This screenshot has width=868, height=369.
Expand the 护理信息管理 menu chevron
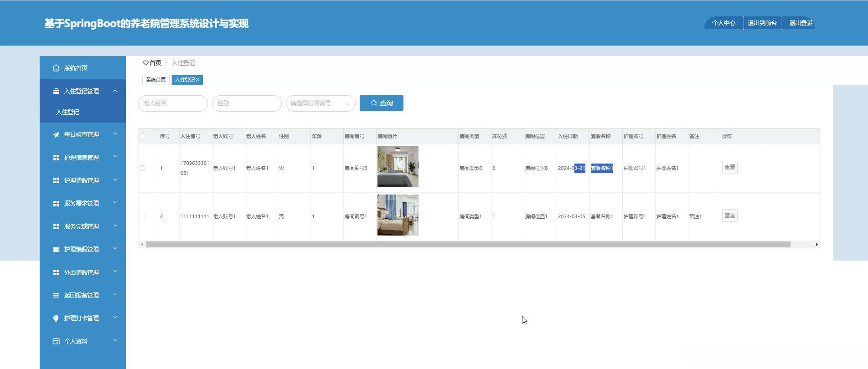(x=115, y=157)
